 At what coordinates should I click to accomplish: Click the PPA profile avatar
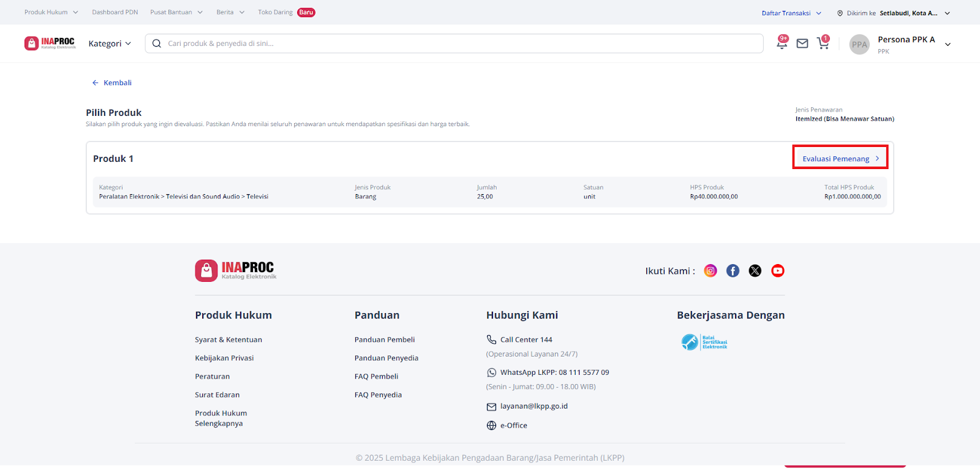click(859, 44)
